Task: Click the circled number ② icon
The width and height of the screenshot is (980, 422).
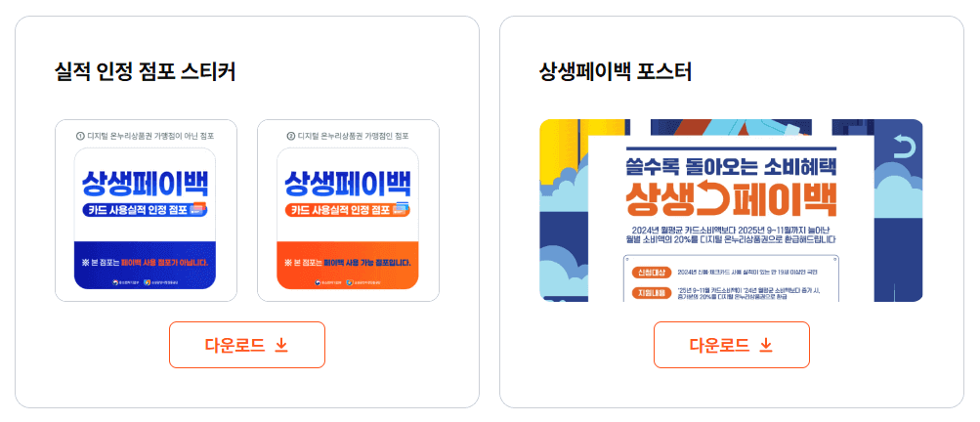Action: (x=290, y=136)
